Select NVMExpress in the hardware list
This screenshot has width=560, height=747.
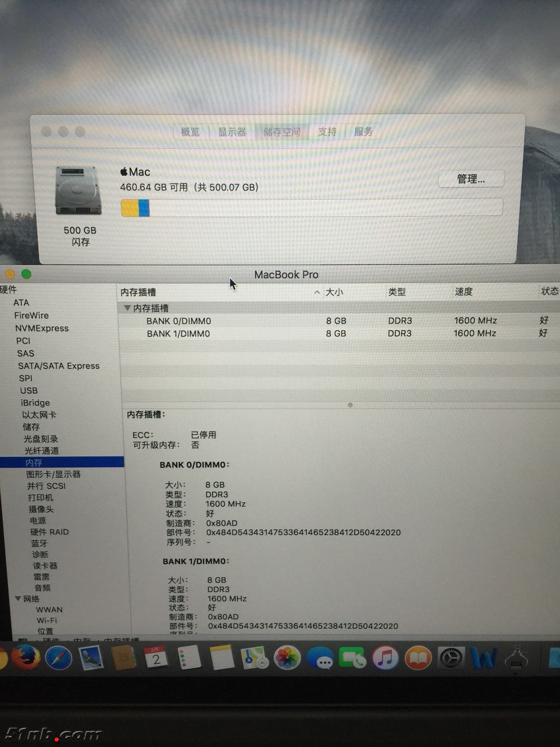(x=41, y=328)
